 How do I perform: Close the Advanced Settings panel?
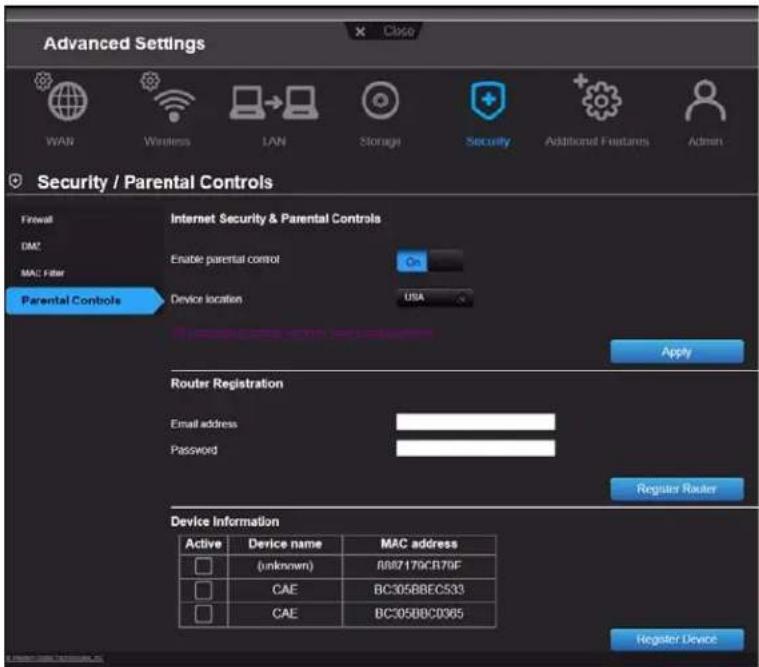385,31
